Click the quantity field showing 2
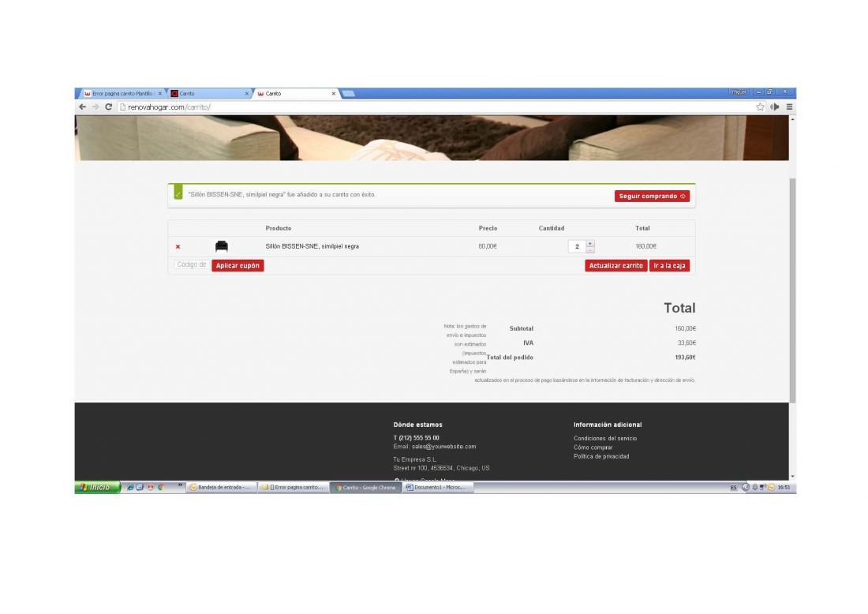The width and height of the screenshot is (868, 614). tap(577, 246)
